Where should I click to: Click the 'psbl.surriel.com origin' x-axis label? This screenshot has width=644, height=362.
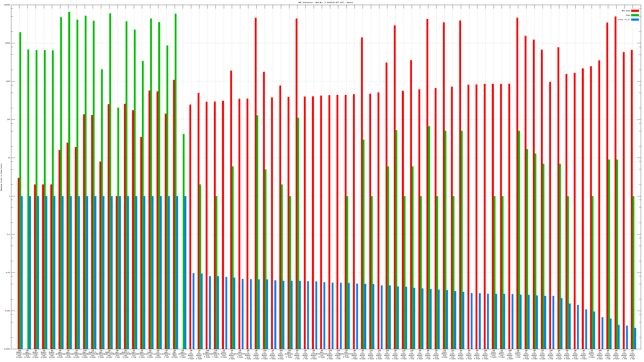[x=150, y=354]
